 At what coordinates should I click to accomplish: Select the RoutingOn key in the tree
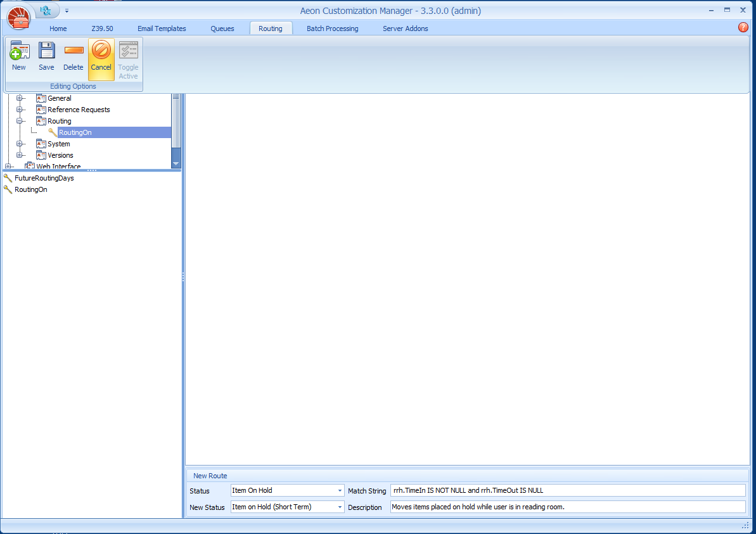pyautogui.click(x=75, y=132)
